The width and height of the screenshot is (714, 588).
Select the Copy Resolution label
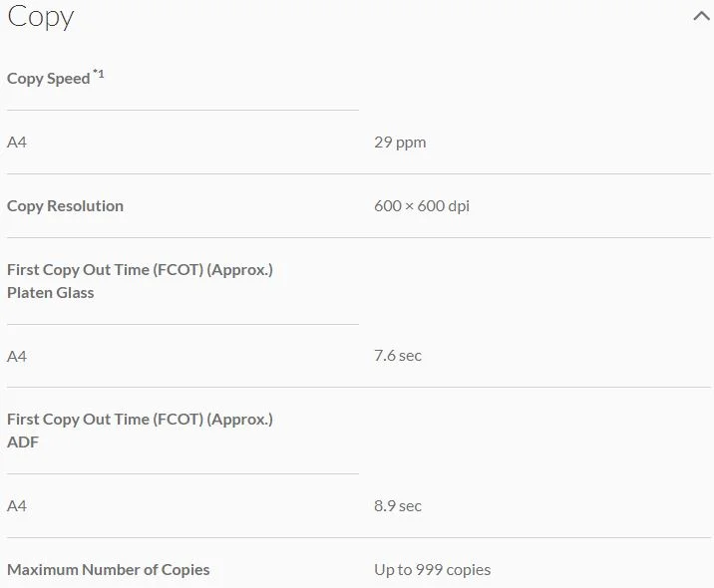tap(65, 206)
